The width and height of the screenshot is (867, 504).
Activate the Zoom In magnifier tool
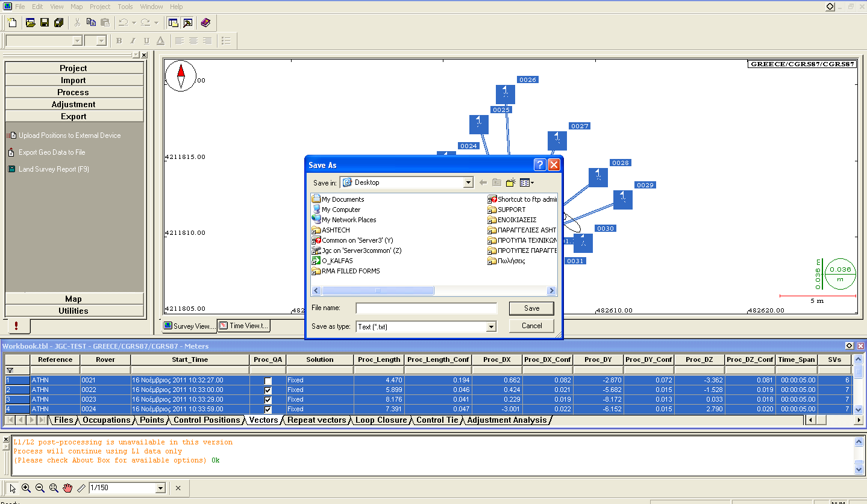[26, 488]
